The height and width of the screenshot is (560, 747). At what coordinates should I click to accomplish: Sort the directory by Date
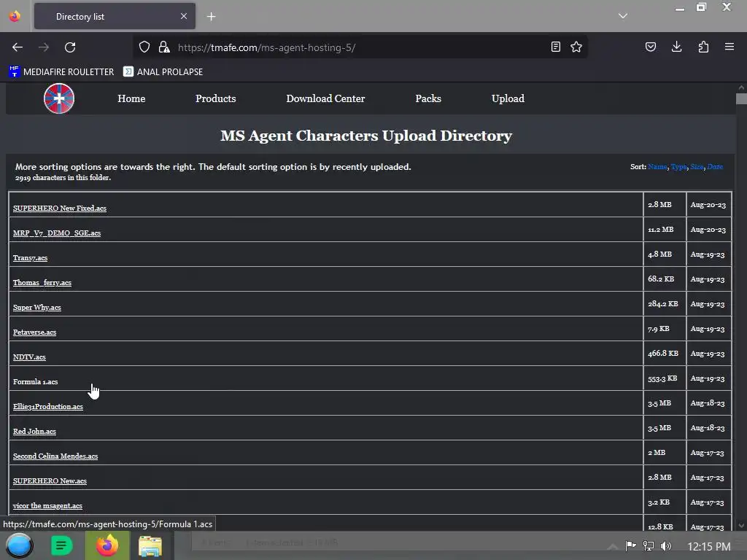[x=715, y=167]
